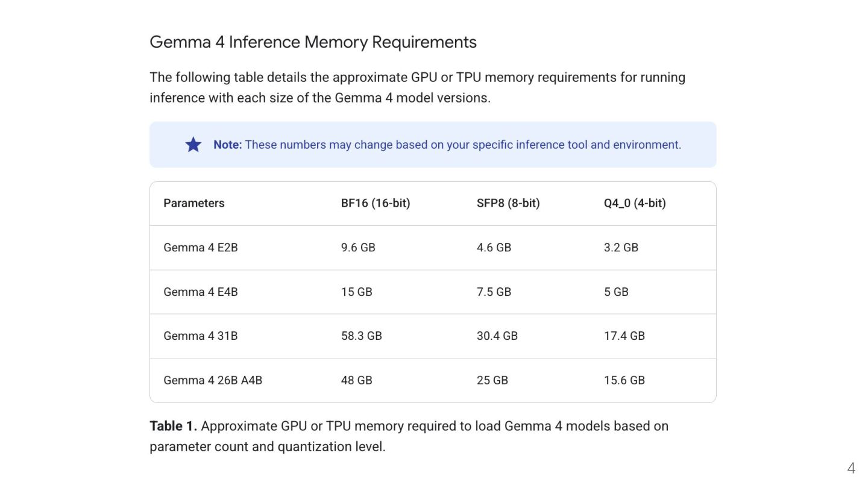Select the 'BF16 (16-bit)' column header
The image size is (868, 488).
click(x=376, y=203)
